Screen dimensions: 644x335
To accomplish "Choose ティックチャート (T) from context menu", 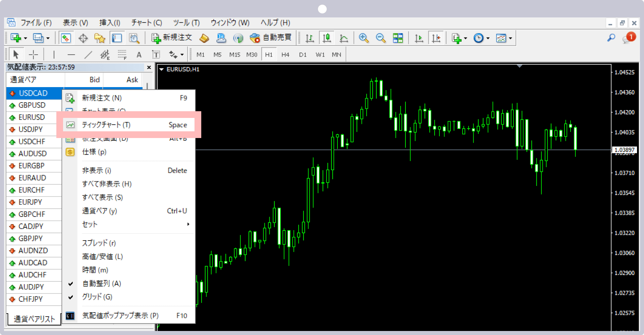I will 129,125.
